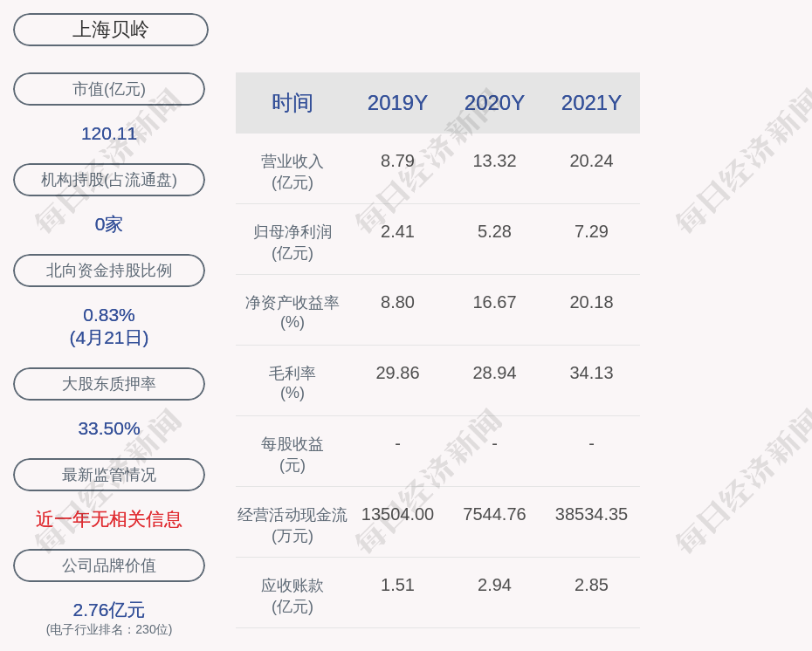Click the date text (4月21日)

pyautogui.click(x=109, y=338)
